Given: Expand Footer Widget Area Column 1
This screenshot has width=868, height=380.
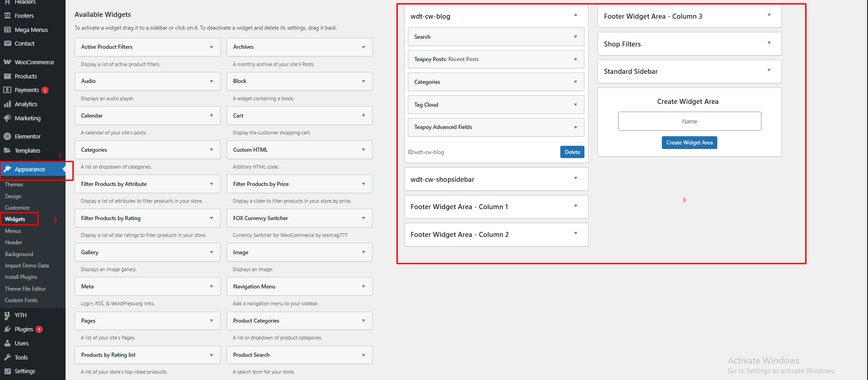Looking at the screenshot, I should pyautogui.click(x=575, y=206).
